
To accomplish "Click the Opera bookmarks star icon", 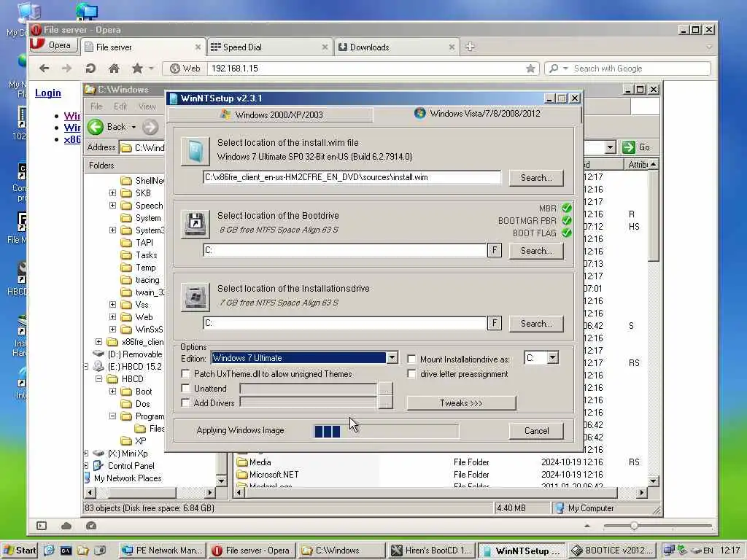I will 137,69.
